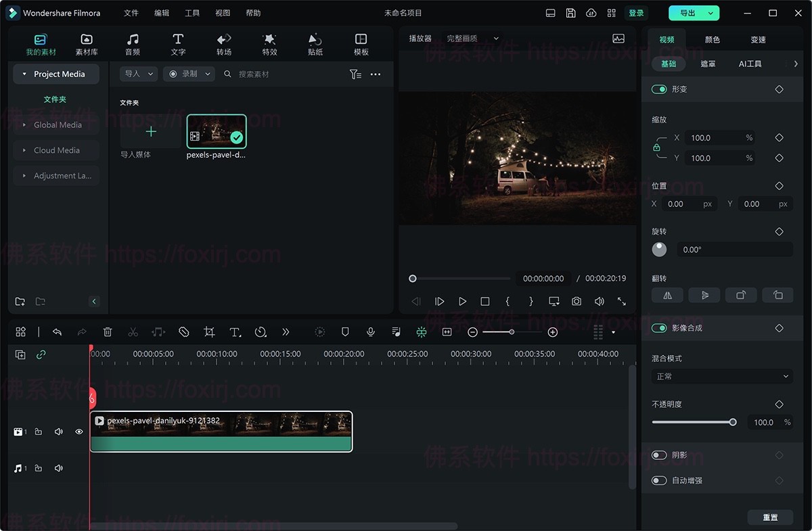Select the crop tool in timeline toolbar
The image size is (812, 531).
(x=209, y=332)
